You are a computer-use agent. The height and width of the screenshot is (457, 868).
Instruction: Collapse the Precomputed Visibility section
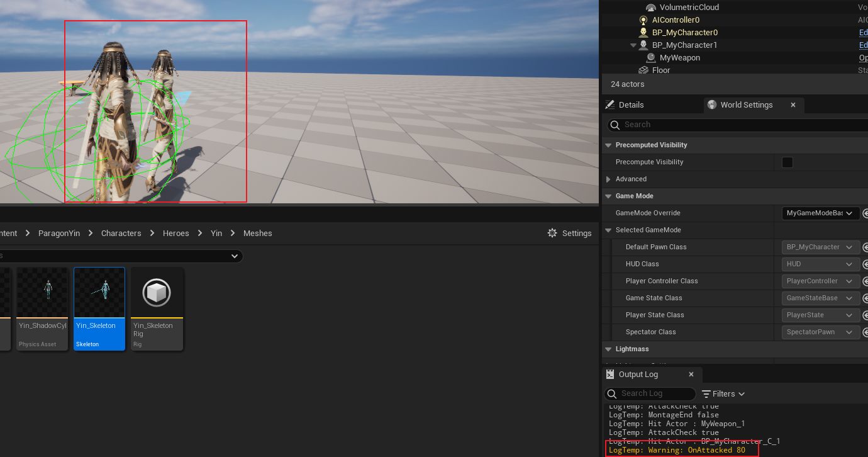608,145
